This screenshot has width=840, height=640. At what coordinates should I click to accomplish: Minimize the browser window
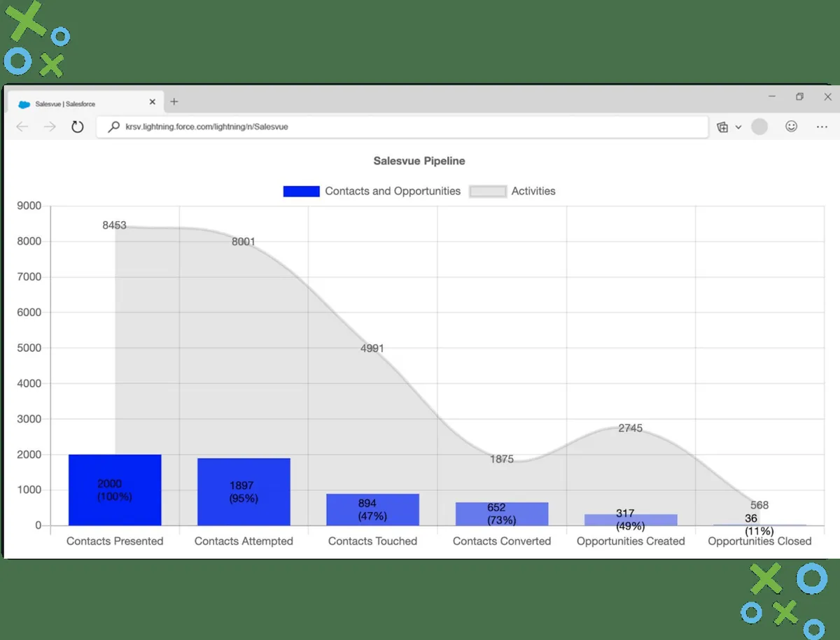[x=772, y=96]
